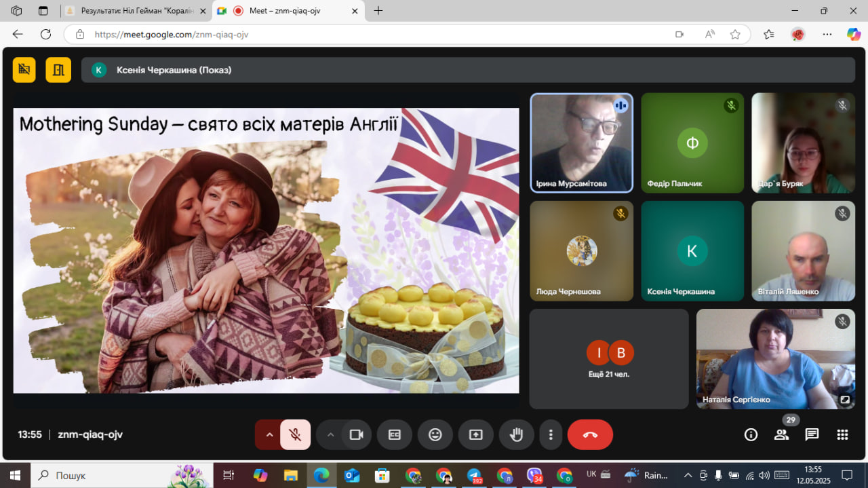Open the chat with everyone icon

[x=812, y=434]
